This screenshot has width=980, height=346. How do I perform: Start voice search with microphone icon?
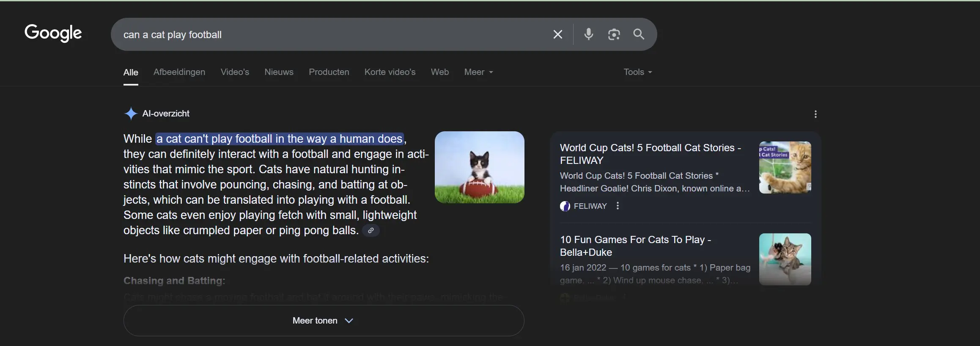point(588,34)
